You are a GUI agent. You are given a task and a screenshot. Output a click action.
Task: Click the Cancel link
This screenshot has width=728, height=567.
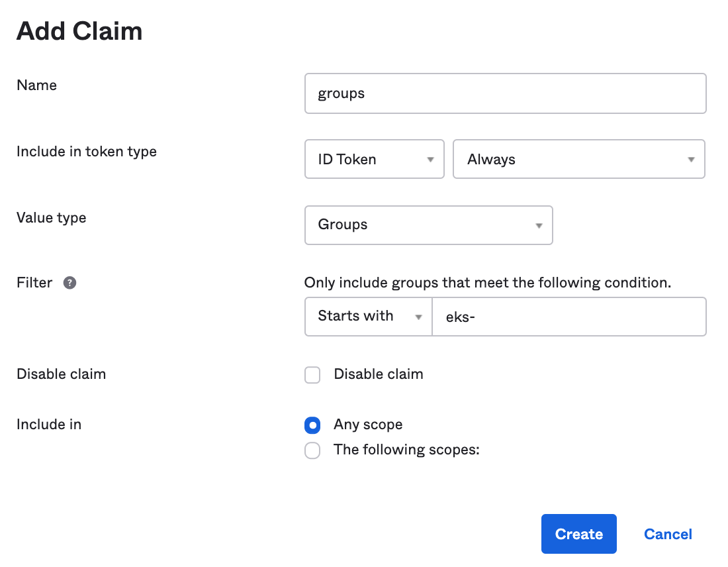pyautogui.click(x=668, y=534)
